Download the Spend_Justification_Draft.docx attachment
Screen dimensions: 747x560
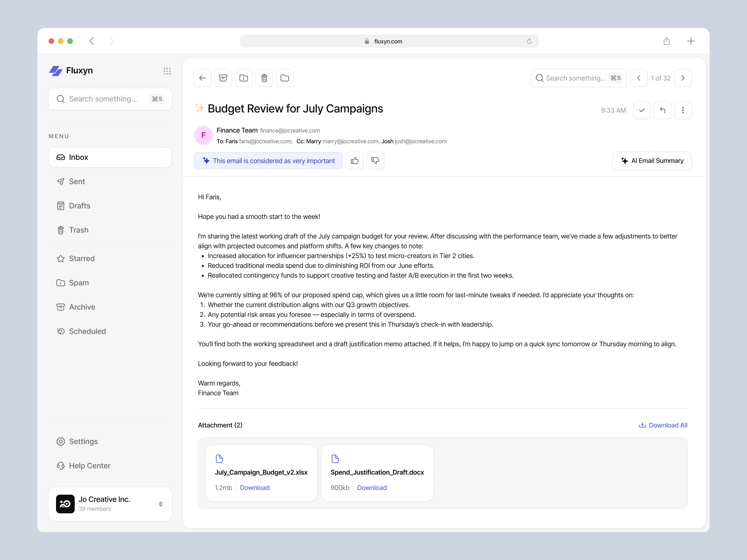(x=371, y=487)
